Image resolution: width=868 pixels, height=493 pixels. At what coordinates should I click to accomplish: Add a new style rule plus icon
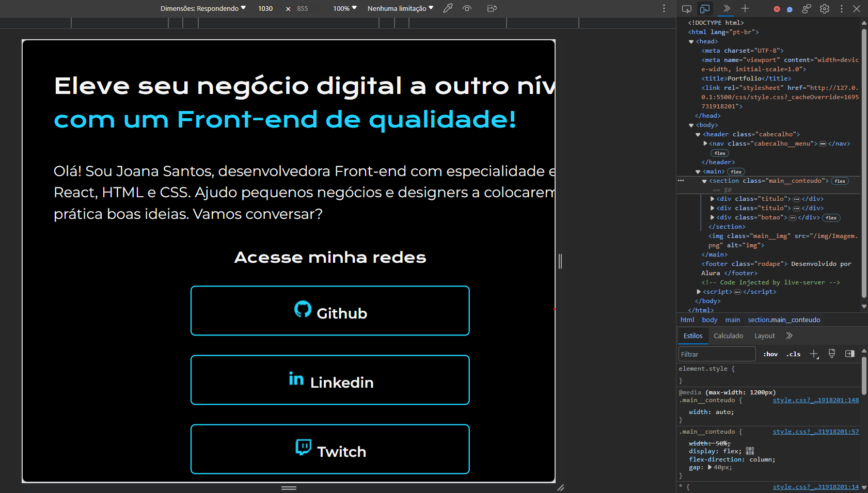pyautogui.click(x=814, y=354)
